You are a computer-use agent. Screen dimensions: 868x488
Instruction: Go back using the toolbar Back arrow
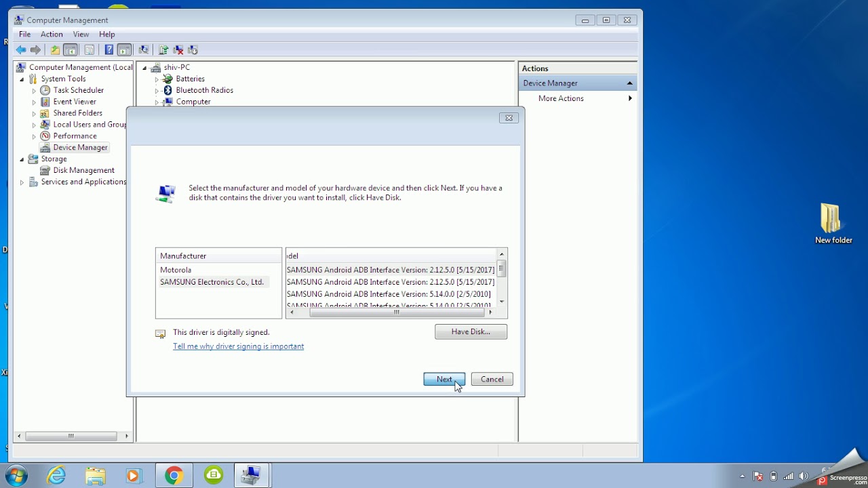tap(21, 49)
